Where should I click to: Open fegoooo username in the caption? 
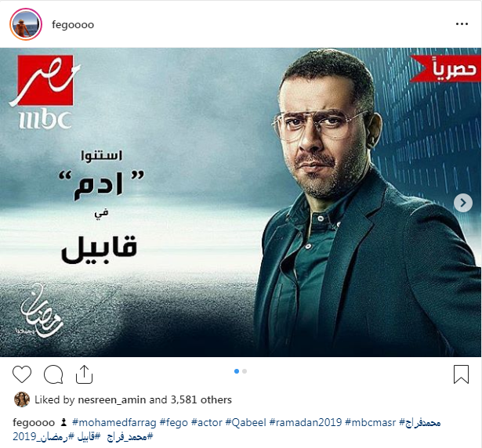point(34,423)
